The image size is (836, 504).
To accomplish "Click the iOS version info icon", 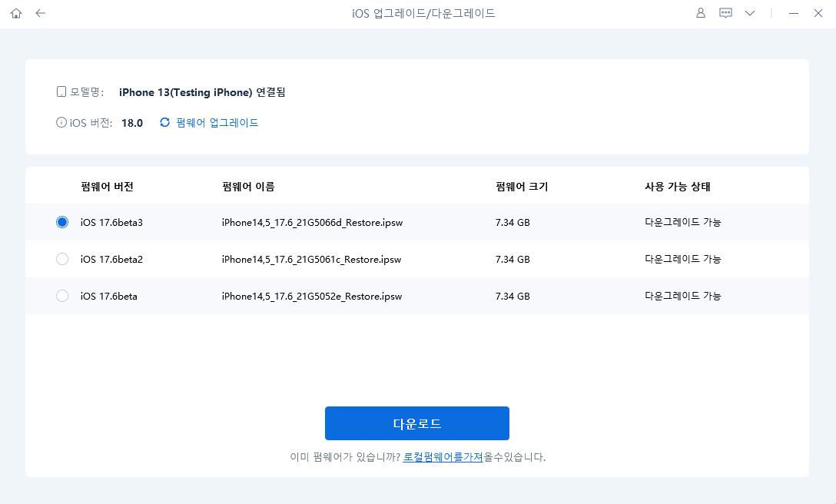I will [61, 122].
